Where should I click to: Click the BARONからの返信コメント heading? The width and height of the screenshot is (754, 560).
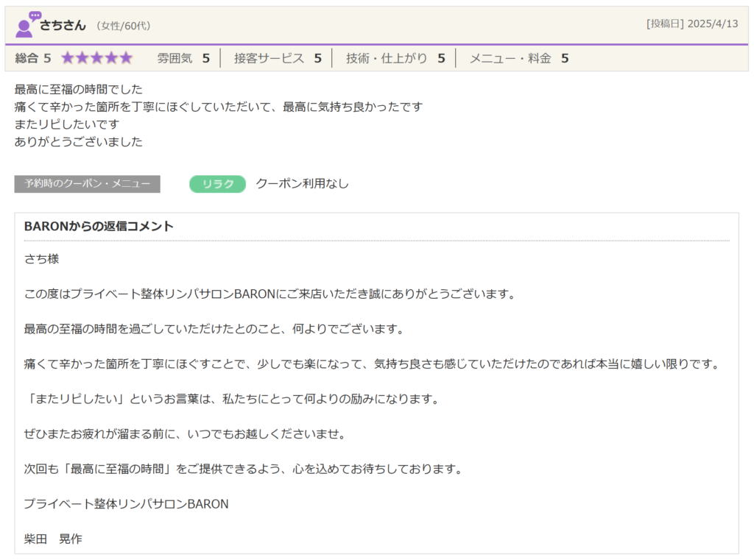pyautogui.click(x=99, y=227)
